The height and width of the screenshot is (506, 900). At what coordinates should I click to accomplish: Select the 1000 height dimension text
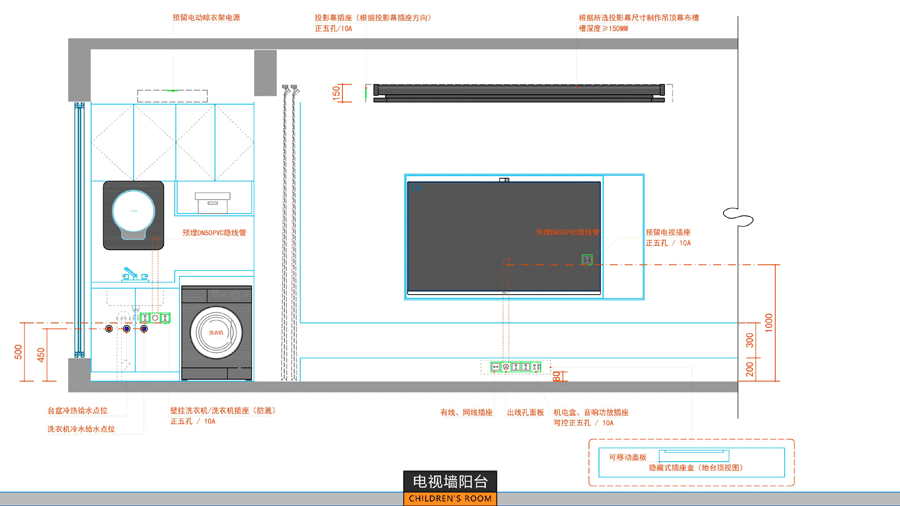769,322
